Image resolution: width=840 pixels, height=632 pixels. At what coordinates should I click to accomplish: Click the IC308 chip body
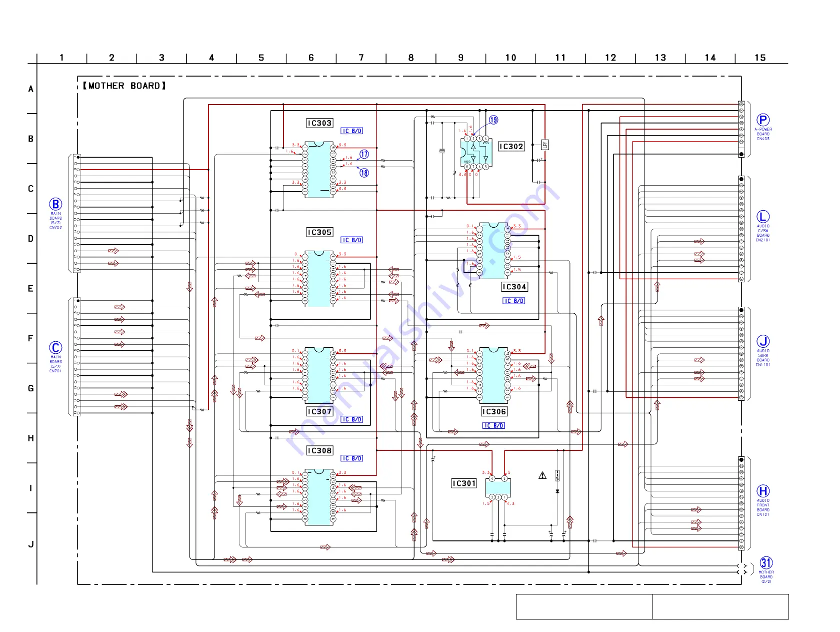point(319,497)
